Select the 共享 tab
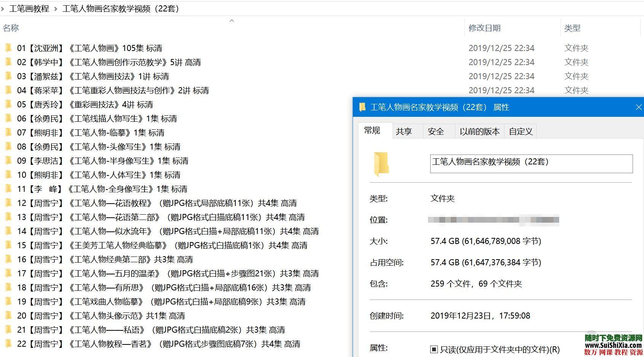Image resolution: width=644 pixels, height=357 pixels. 404,131
